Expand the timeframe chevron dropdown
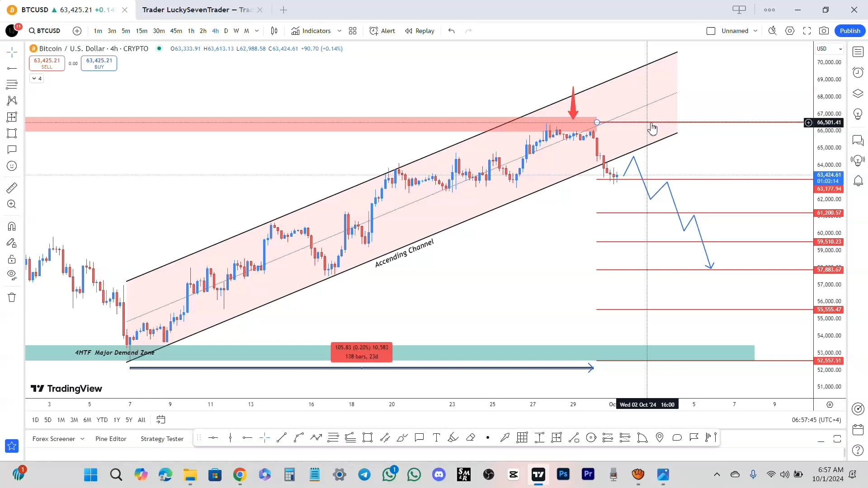868x488 pixels. (x=257, y=31)
